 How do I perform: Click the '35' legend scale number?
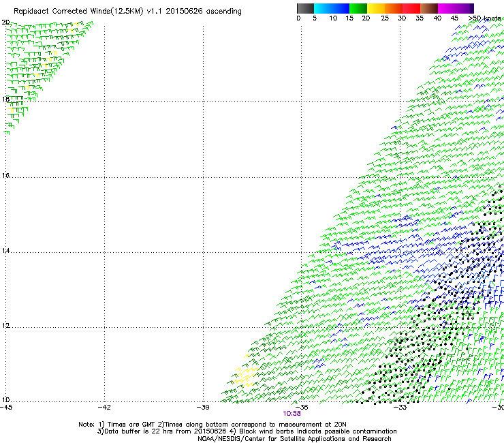(420, 18)
